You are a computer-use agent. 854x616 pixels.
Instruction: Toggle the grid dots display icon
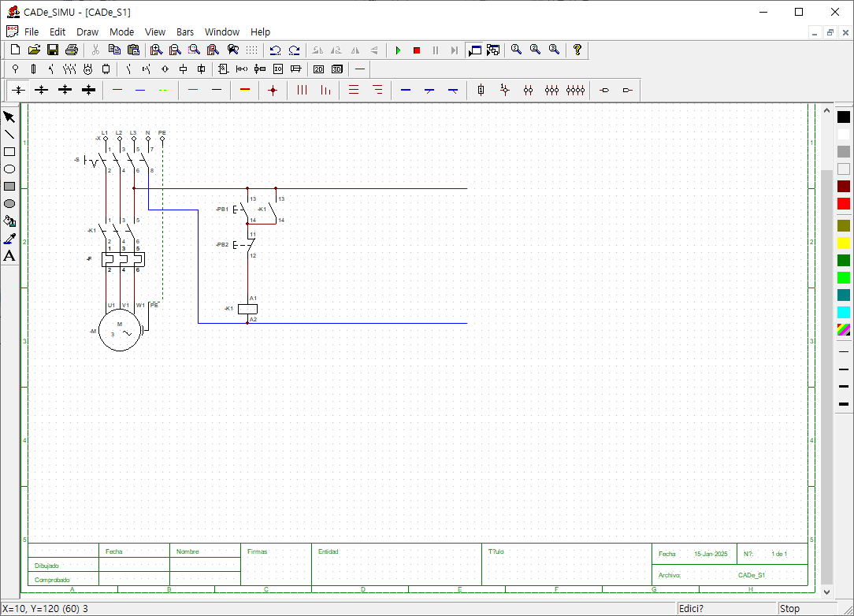[x=251, y=50]
